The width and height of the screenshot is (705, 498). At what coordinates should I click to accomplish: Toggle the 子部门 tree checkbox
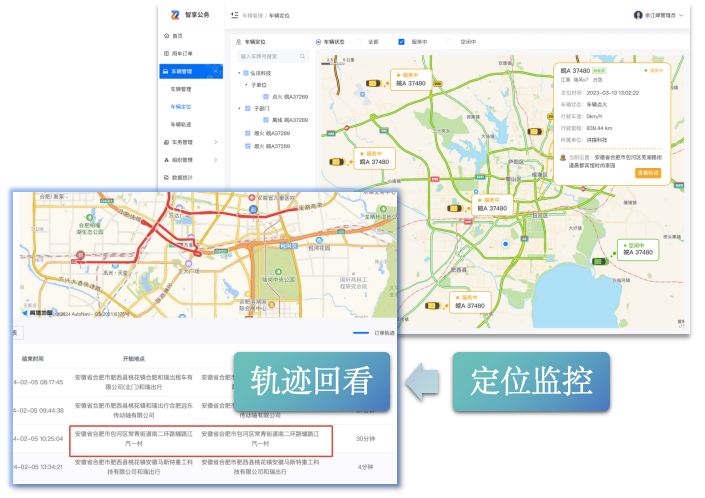click(248, 108)
